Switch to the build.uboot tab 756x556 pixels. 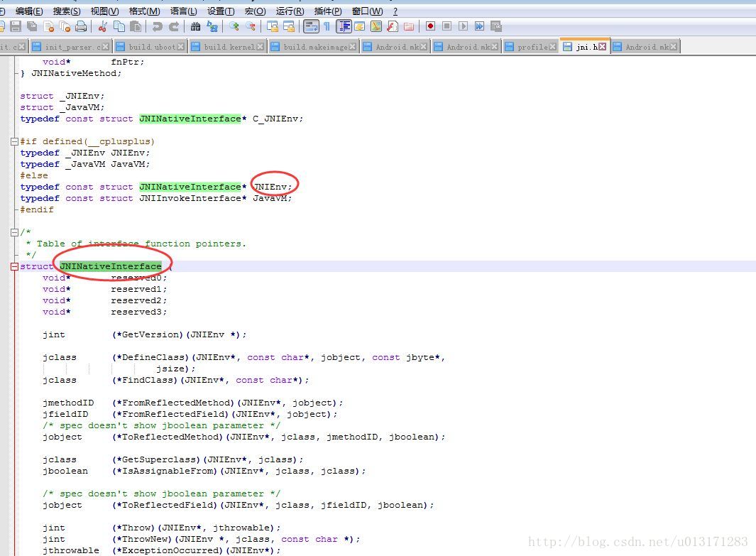[x=150, y=47]
